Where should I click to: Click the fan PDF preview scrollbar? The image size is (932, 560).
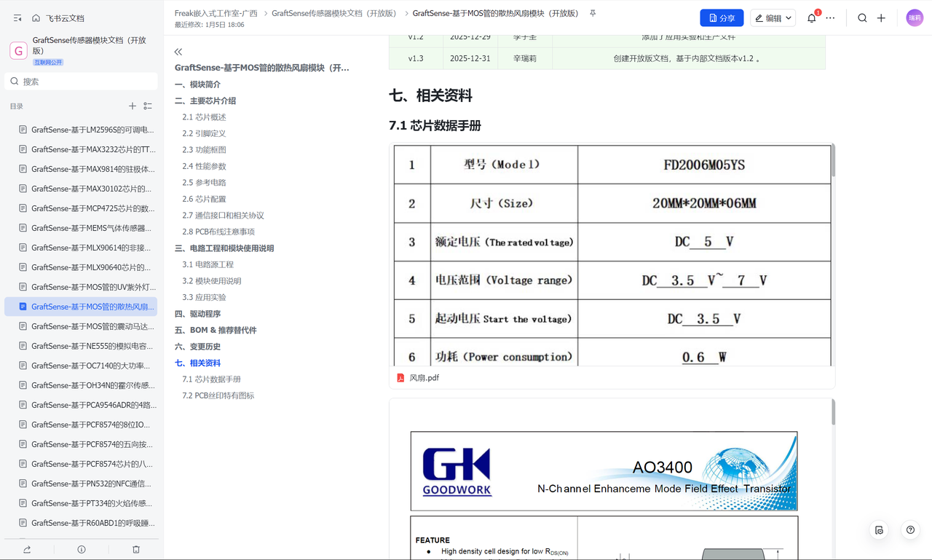coord(833,160)
